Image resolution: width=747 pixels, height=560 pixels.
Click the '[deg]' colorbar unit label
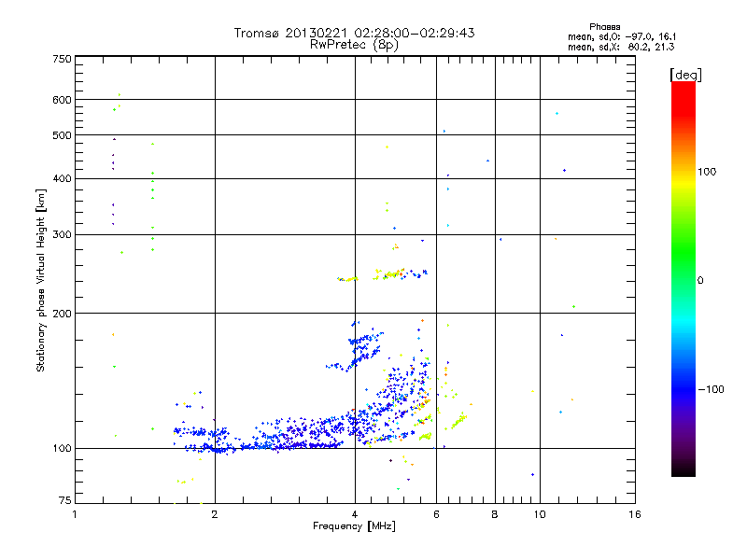[x=685, y=75]
